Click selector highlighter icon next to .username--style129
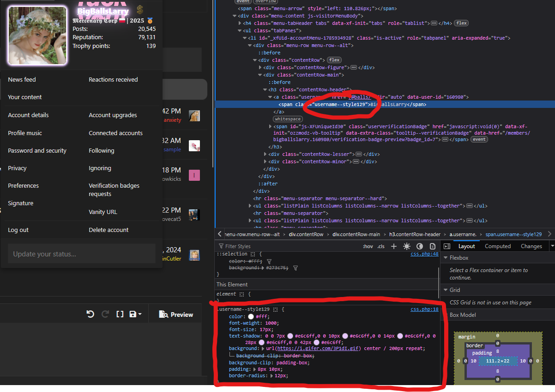555x392 pixels. pyautogui.click(x=275, y=309)
